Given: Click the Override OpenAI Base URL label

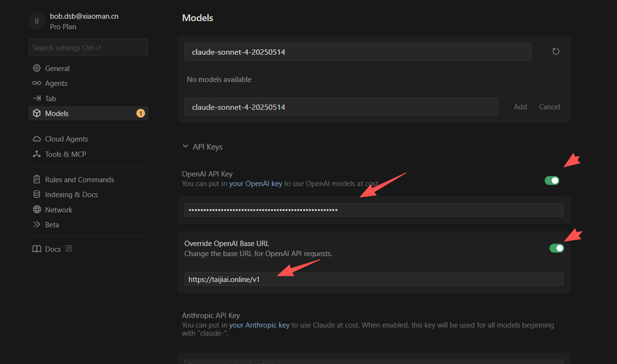Looking at the screenshot, I should (x=227, y=244).
